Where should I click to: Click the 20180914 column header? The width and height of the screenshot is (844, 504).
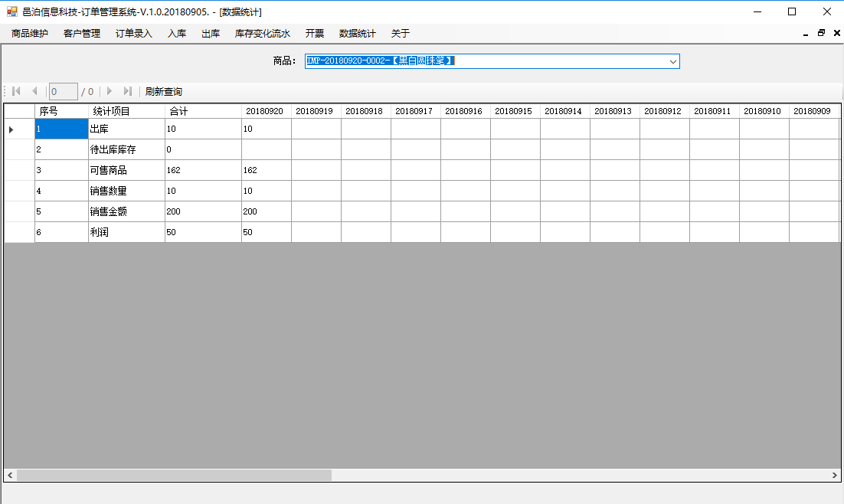[564, 111]
